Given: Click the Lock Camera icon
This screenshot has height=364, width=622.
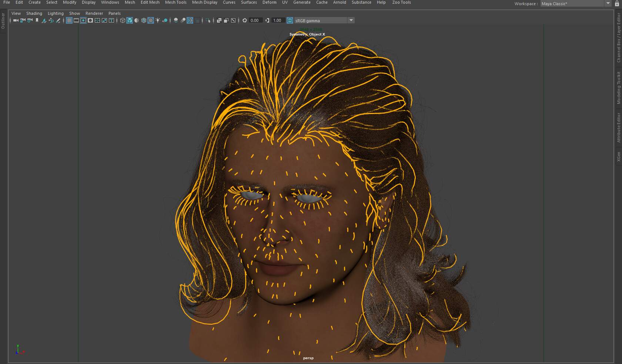Looking at the screenshot, I should pos(23,20).
